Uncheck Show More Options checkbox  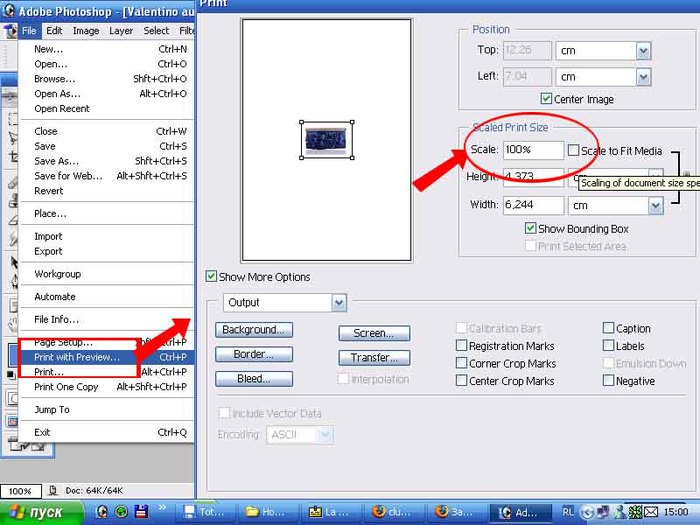211,276
